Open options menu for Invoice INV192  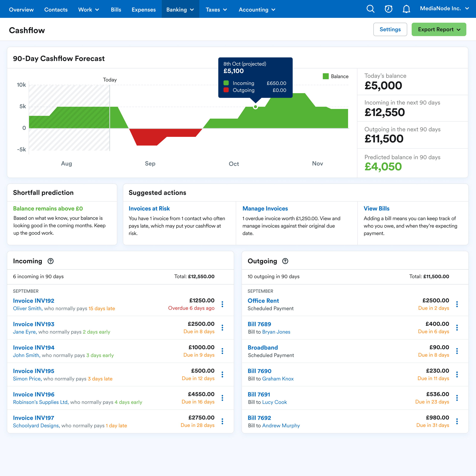point(222,304)
